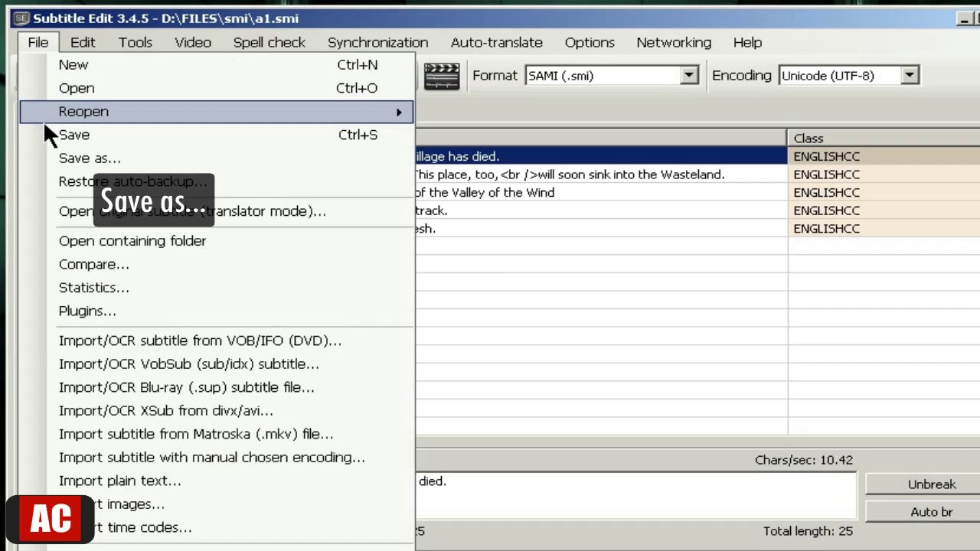Select row ending 'illage has died.'
This screenshot has height=551, width=980.
(697, 156)
